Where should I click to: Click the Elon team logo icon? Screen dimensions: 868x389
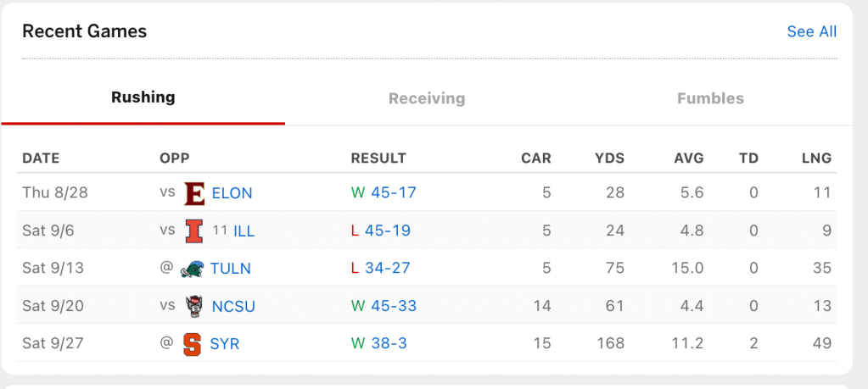point(194,193)
